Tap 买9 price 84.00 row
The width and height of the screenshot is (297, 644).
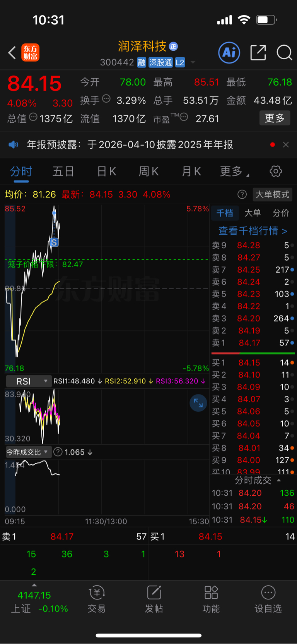(253, 460)
